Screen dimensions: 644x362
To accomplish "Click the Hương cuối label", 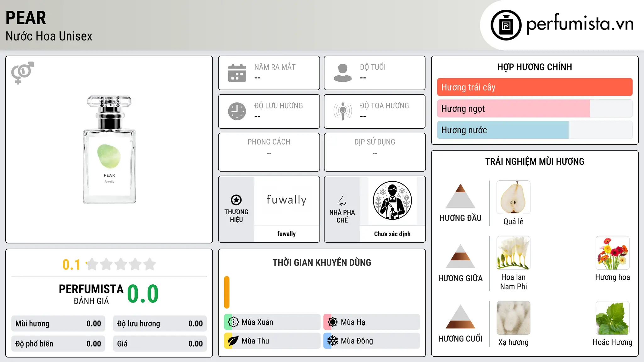I will (x=460, y=339).
